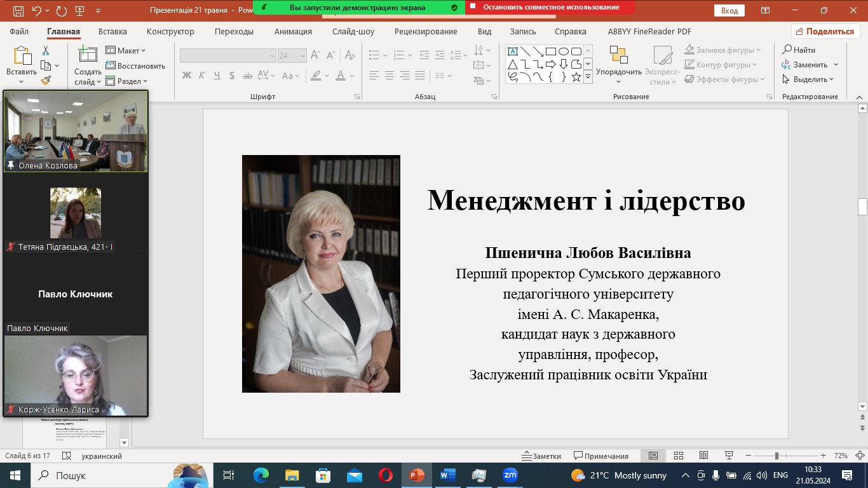Select the text box shape tool
The image size is (868, 488).
click(x=513, y=51)
